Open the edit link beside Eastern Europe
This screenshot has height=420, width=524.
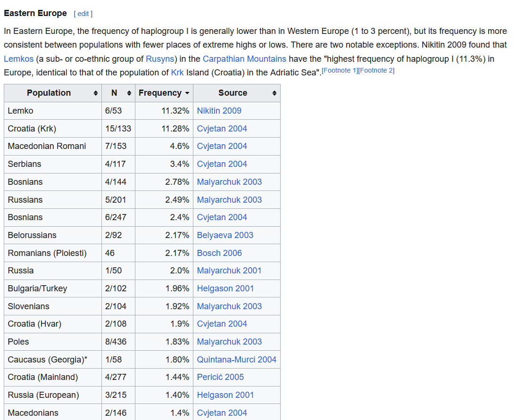(x=83, y=14)
